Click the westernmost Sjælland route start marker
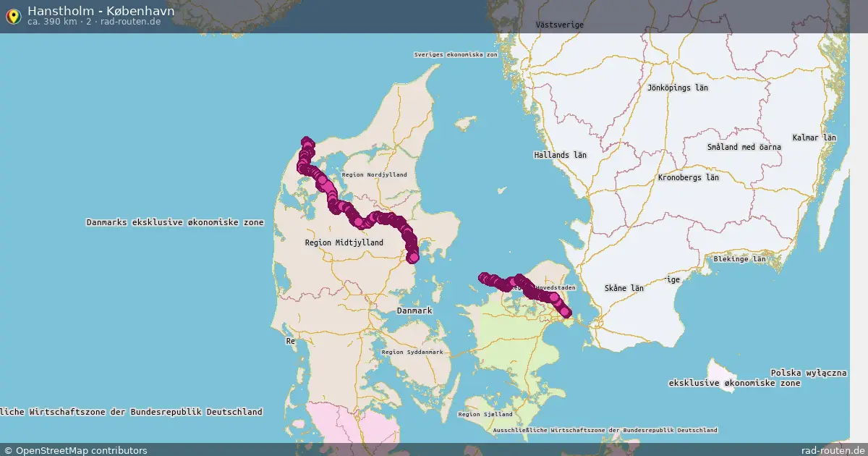Viewport: 868px width, 456px height. click(x=484, y=277)
